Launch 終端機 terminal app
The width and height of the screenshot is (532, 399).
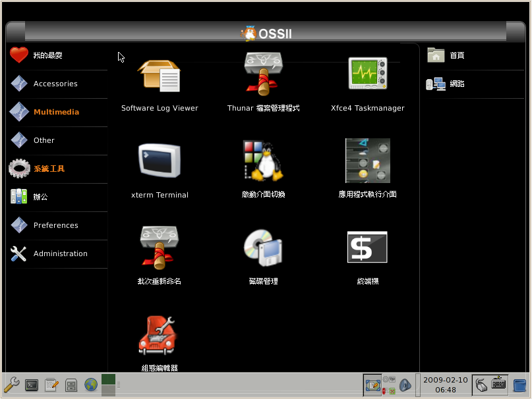[x=367, y=248]
